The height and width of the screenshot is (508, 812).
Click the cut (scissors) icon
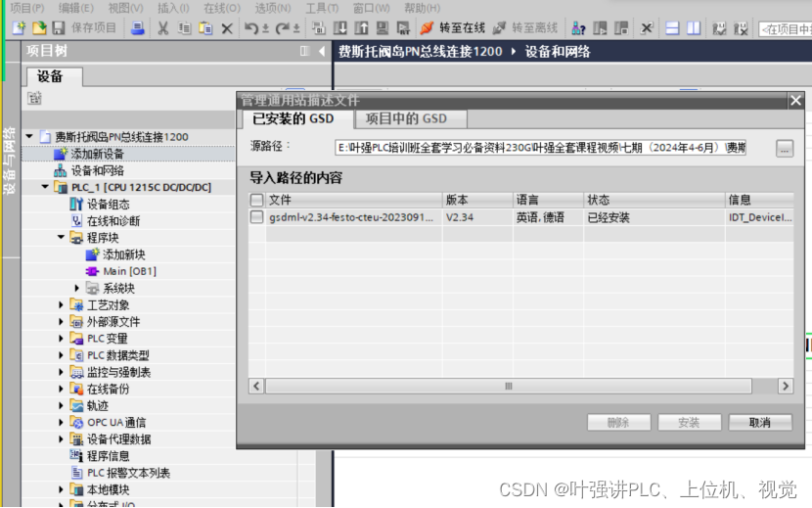(163, 28)
